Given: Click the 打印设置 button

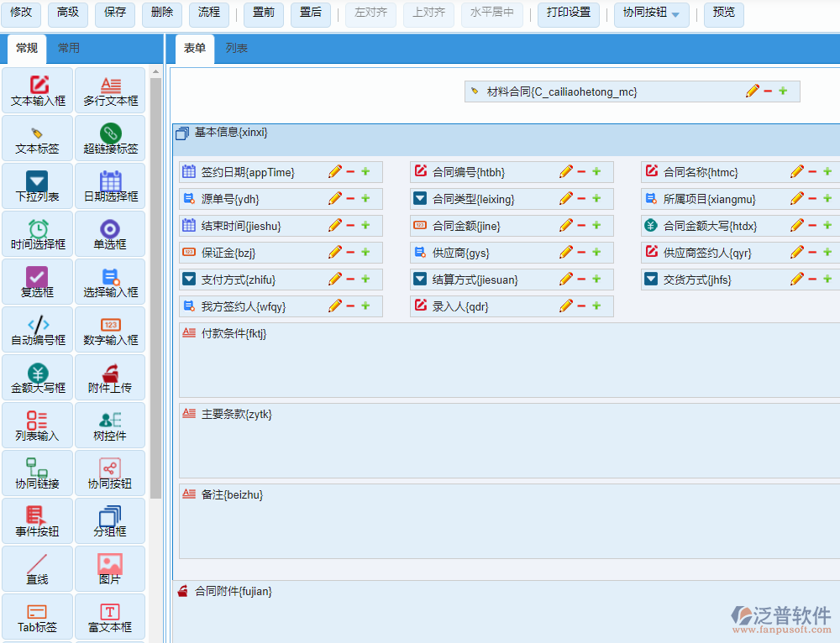Looking at the screenshot, I should pos(569,13).
